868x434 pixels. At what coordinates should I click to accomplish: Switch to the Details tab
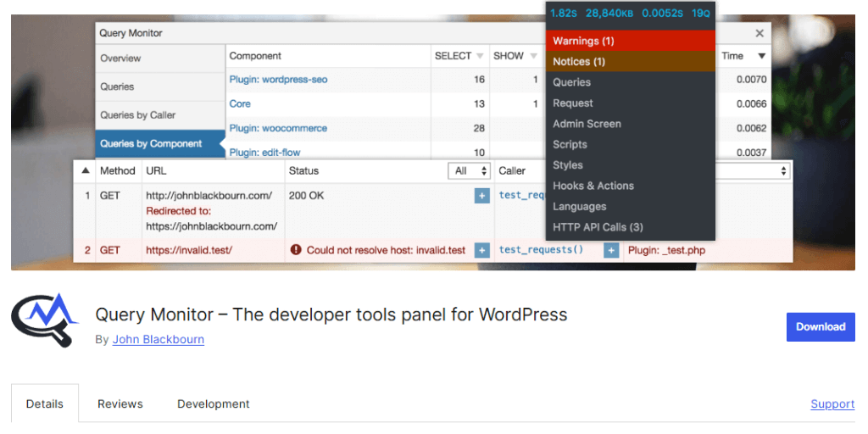click(x=44, y=404)
